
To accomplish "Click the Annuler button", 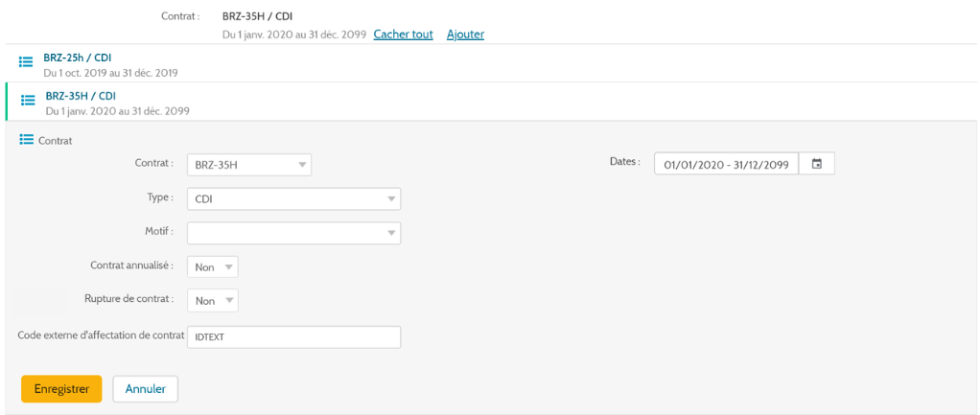I will (x=146, y=389).
